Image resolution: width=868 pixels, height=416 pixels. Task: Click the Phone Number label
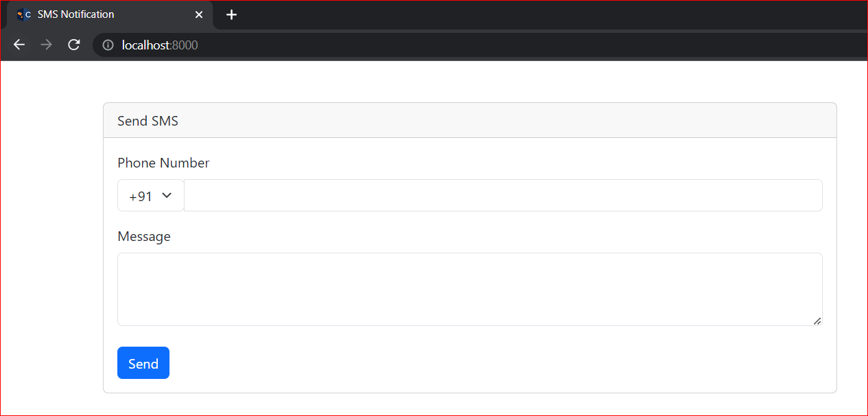click(x=163, y=163)
